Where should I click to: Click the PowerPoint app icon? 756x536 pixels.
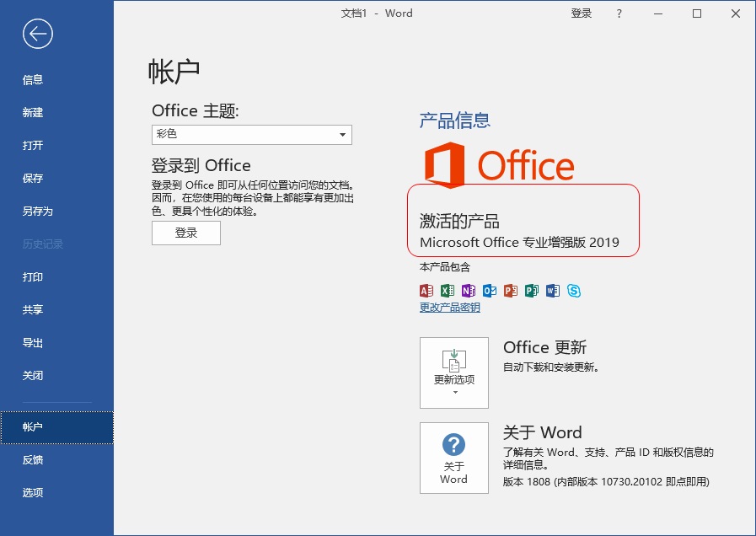[511, 290]
